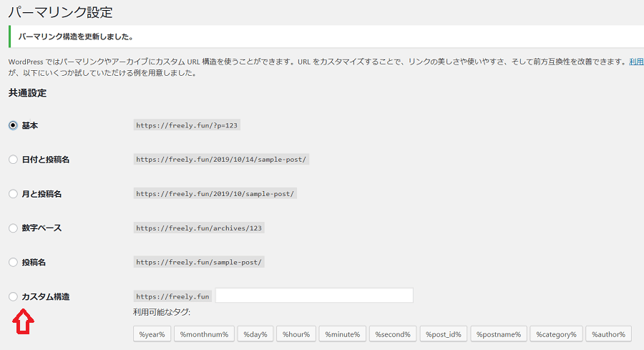Select the 日付と投稿名 permalink option

[13, 160]
